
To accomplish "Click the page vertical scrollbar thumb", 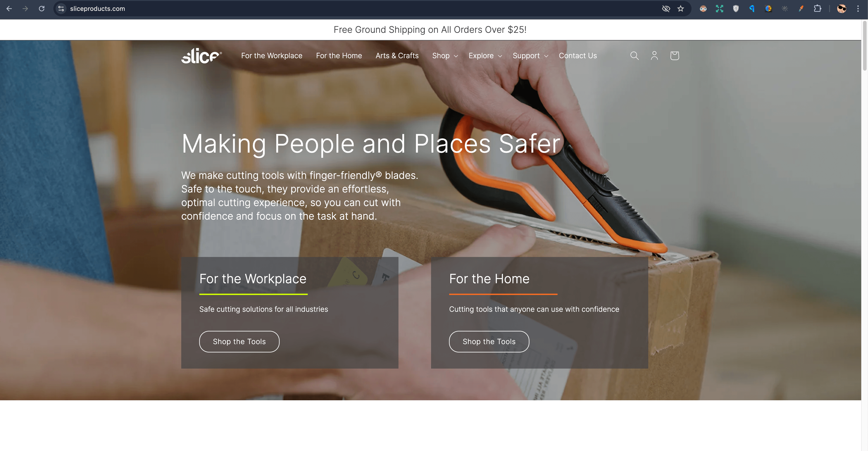I will click(865, 46).
